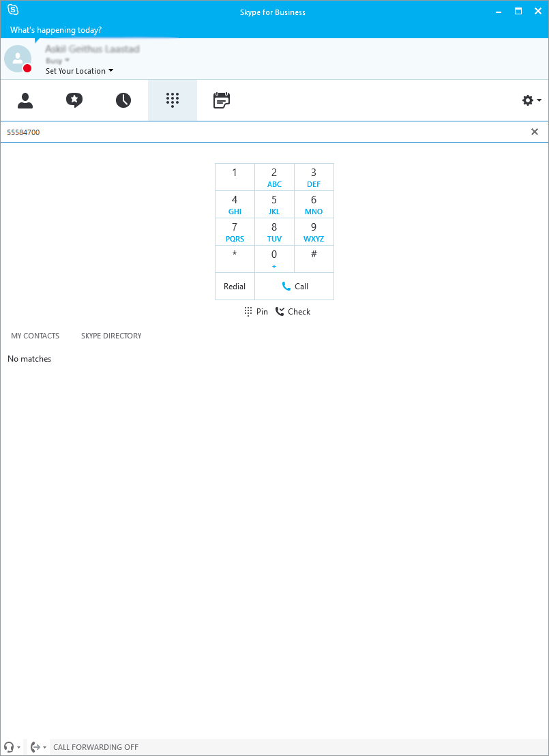Open the headset audio device dropdown

point(12,747)
